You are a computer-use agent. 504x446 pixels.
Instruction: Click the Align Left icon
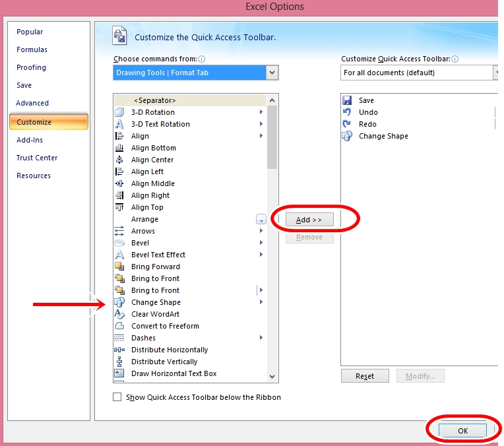(119, 172)
